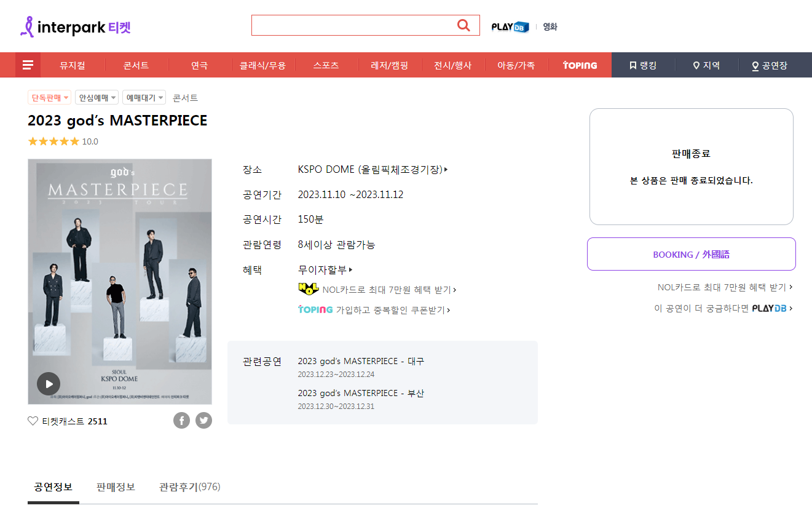
Task: Open the hamburger menu icon
Action: pos(28,65)
